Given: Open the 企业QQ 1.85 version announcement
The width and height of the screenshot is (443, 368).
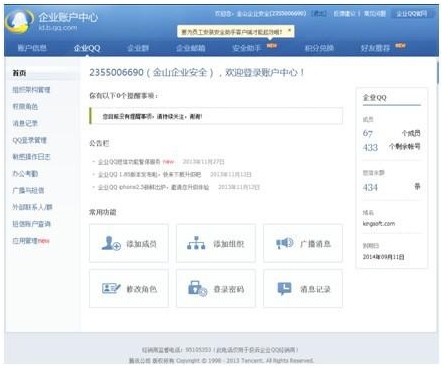Looking at the screenshot, I should [150, 174].
